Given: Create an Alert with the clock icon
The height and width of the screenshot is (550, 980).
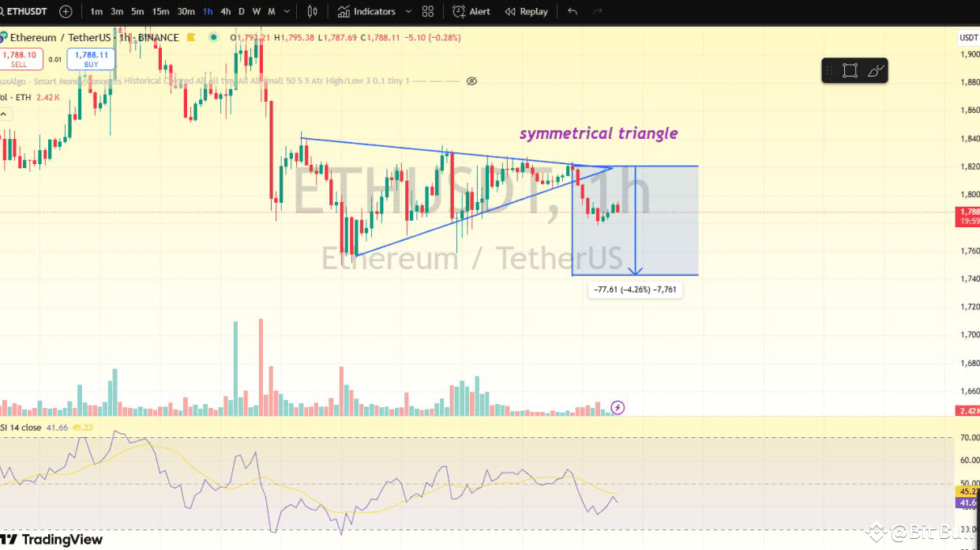Looking at the screenshot, I should tap(471, 11).
